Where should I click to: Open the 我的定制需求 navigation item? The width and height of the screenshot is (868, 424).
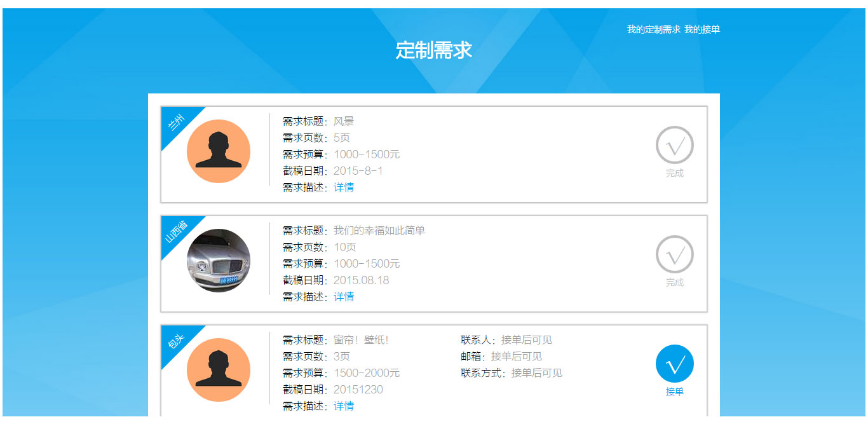(x=653, y=29)
